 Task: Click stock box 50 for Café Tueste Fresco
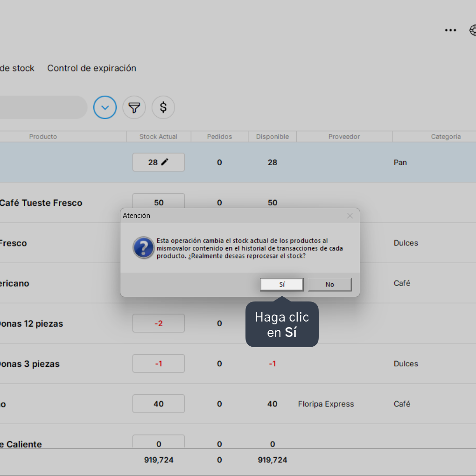coord(159,201)
